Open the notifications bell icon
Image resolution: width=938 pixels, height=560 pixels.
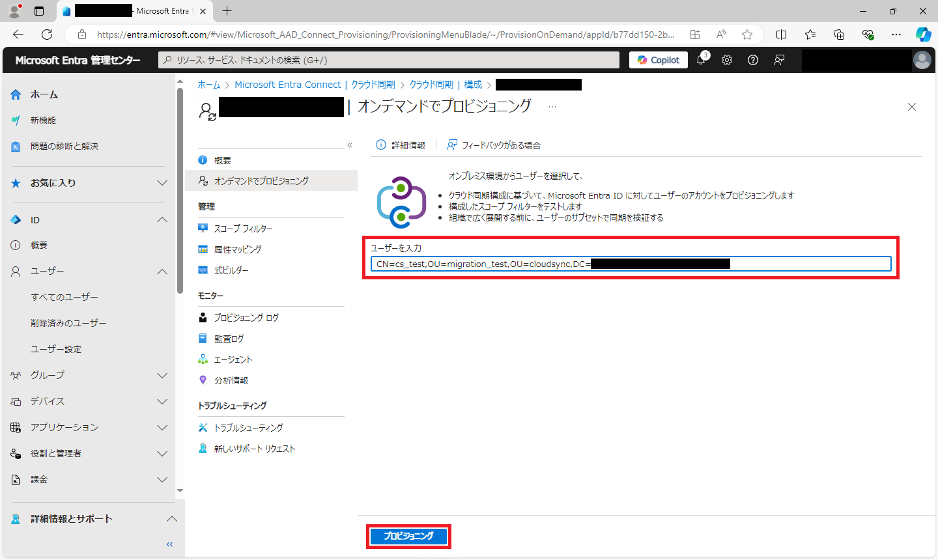click(x=702, y=60)
